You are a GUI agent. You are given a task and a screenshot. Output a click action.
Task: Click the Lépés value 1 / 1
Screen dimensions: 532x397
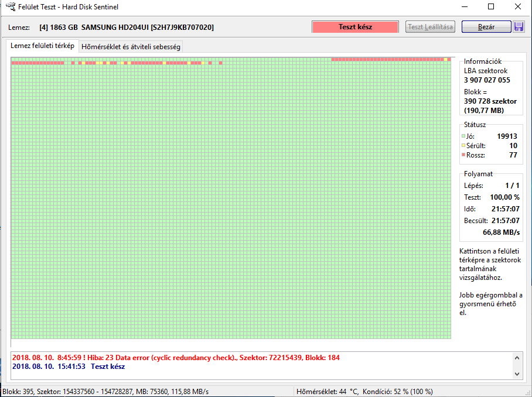coord(512,186)
